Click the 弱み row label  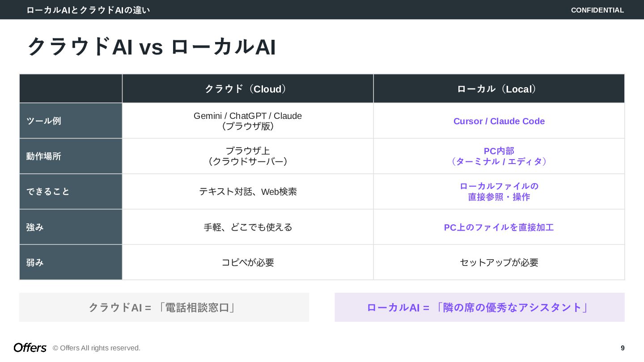pos(71,262)
